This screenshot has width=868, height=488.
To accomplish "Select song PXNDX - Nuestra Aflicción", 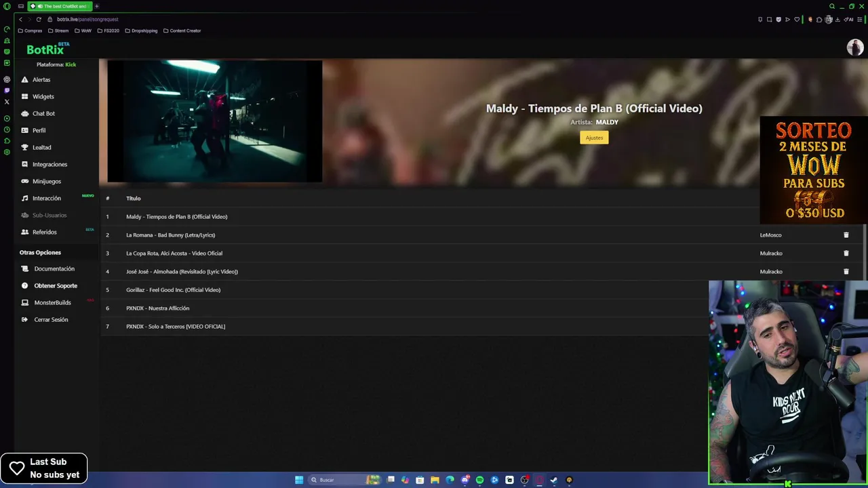I will pos(157,308).
